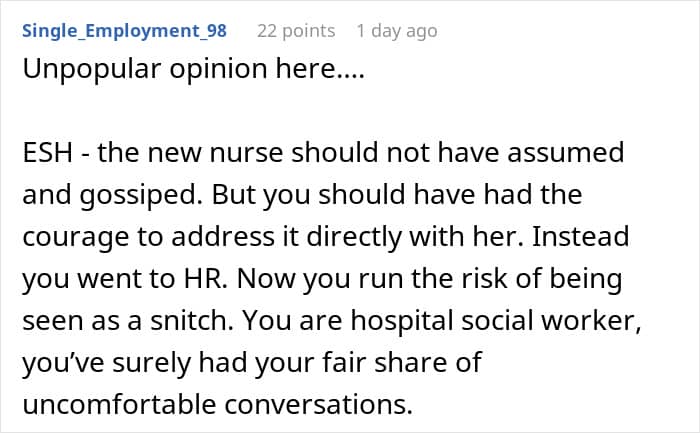Viewport: 700px width, 433px height.
Task: Open the Single_Employment_98 user profile
Action: (x=125, y=31)
